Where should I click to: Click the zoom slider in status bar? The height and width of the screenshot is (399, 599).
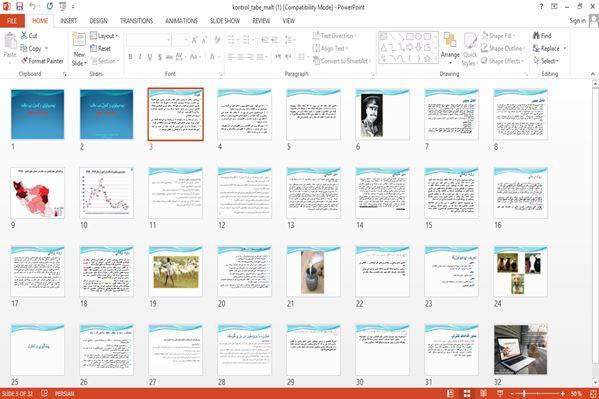[537, 393]
